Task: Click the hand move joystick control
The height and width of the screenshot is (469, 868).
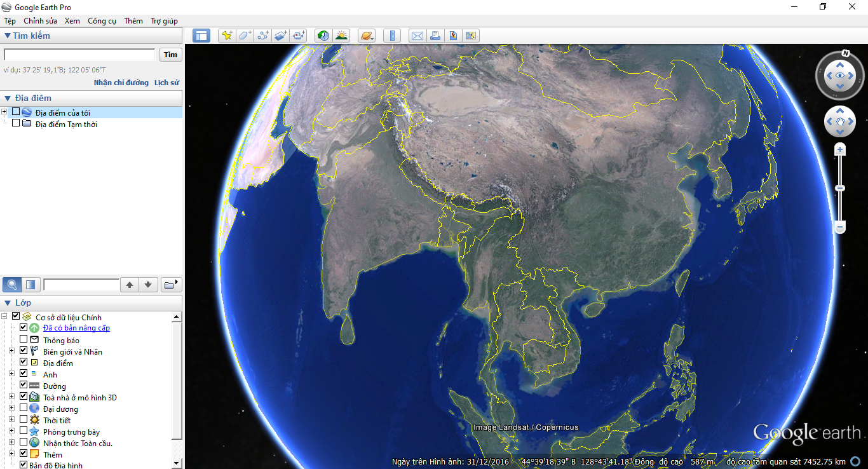Action: click(840, 121)
